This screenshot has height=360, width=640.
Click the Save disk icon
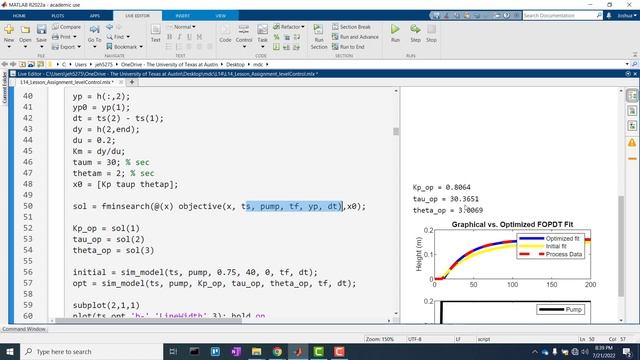(41, 30)
